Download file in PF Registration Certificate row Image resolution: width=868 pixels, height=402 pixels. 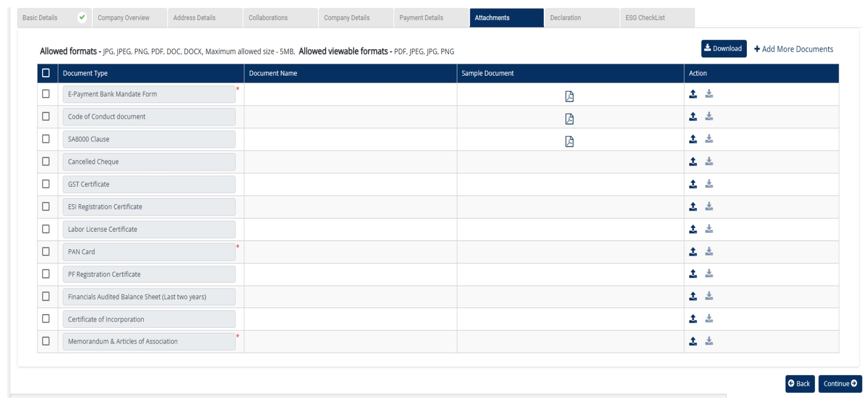(x=709, y=274)
